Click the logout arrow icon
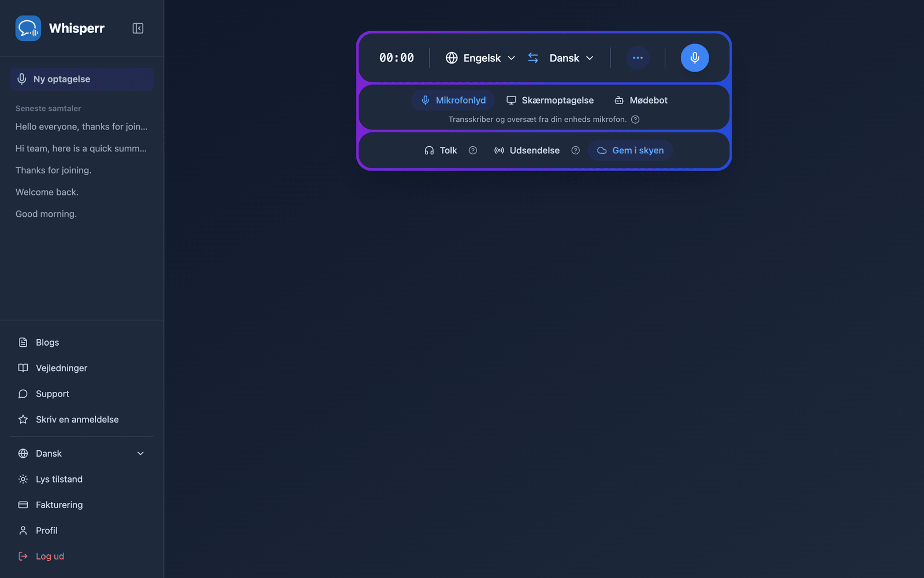This screenshot has width=924, height=578. coord(23,556)
